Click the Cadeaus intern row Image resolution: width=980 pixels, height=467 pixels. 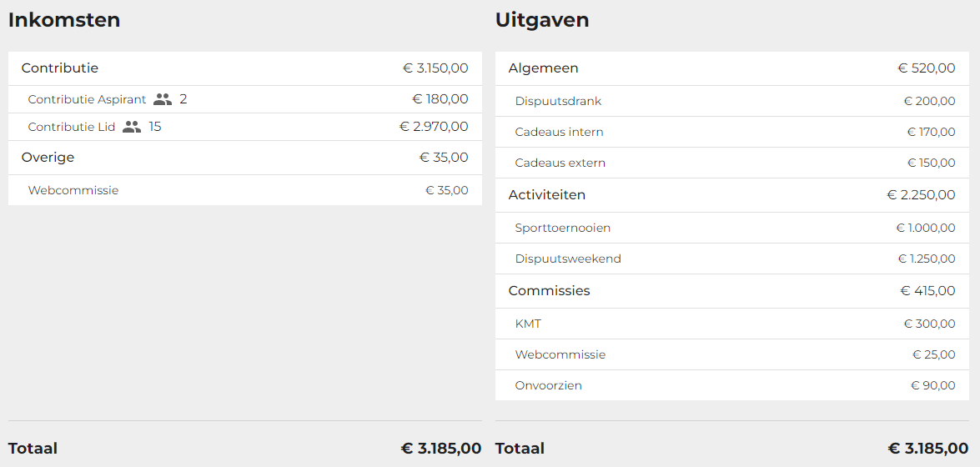point(732,132)
